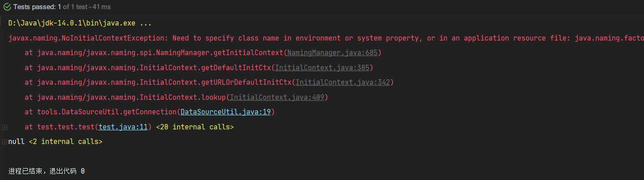
Task: Click the <20 internal calls> text
Action: click(x=195, y=127)
